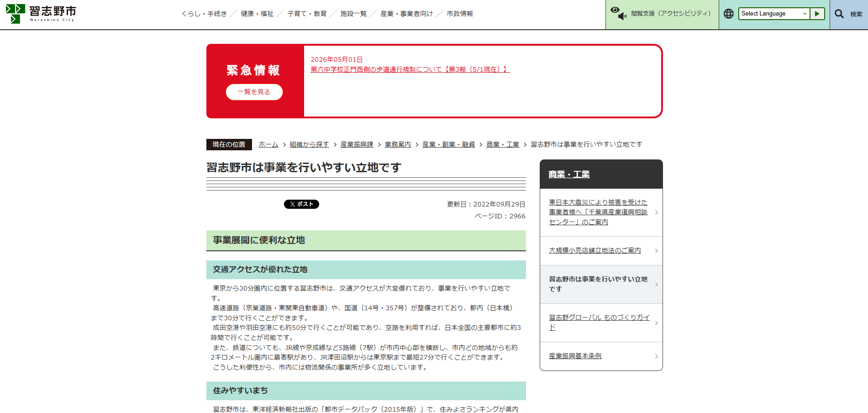Go to 組織から探す breadcrumb link
This screenshot has height=413, width=868.
pos(309,144)
